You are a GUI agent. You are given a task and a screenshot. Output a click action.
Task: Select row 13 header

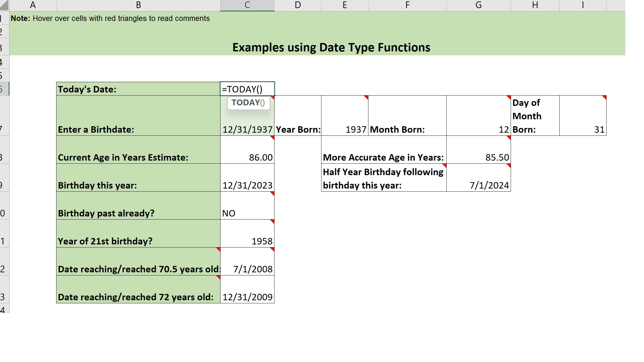click(x=4, y=289)
